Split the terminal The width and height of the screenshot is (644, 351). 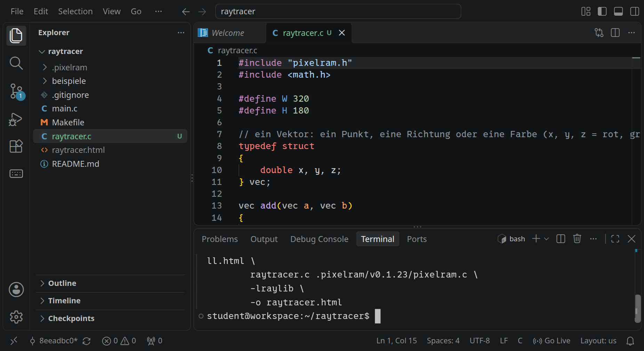(561, 239)
